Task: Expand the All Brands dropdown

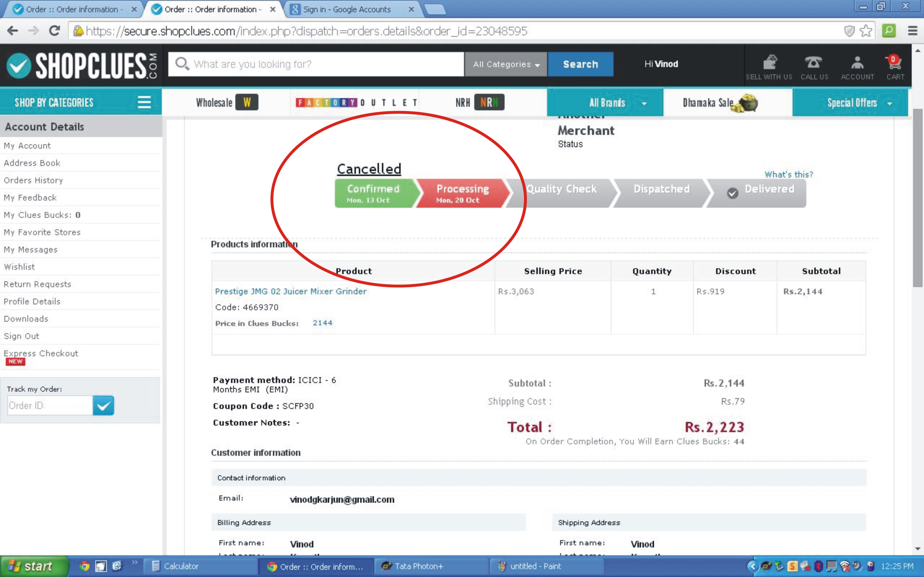Action: click(x=605, y=103)
